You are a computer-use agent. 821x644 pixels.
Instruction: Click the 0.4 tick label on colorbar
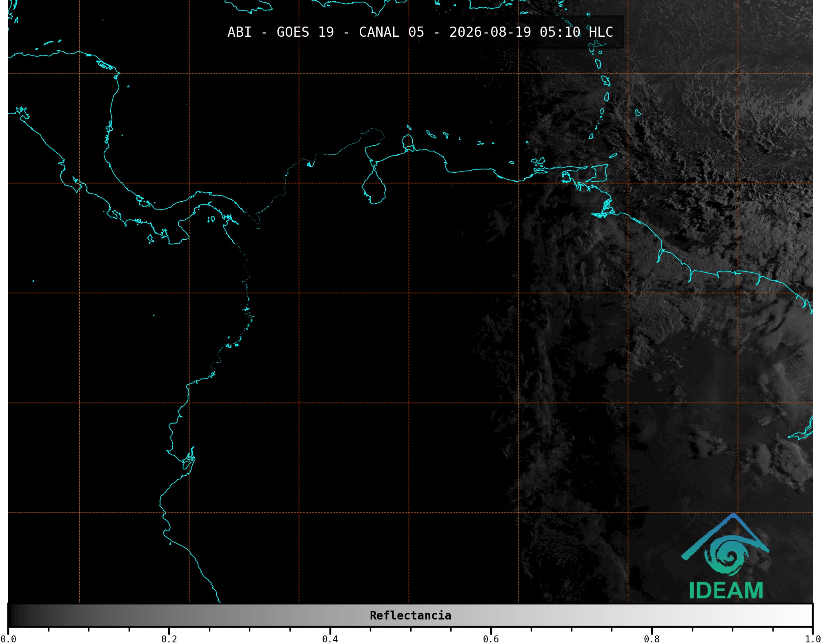click(330, 639)
